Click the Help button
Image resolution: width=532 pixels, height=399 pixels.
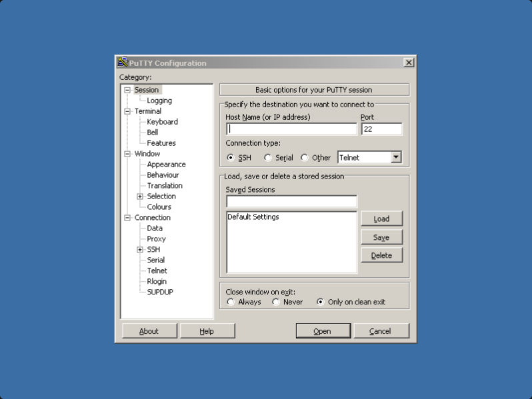[x=207, y=331]
